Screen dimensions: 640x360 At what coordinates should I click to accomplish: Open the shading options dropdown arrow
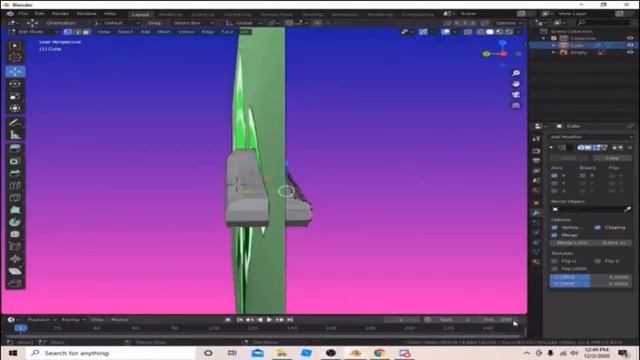coord(518,32)
